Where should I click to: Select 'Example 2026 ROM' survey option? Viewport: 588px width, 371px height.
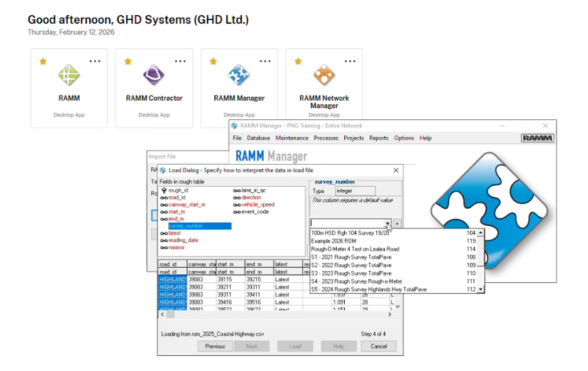click(393, 241)
